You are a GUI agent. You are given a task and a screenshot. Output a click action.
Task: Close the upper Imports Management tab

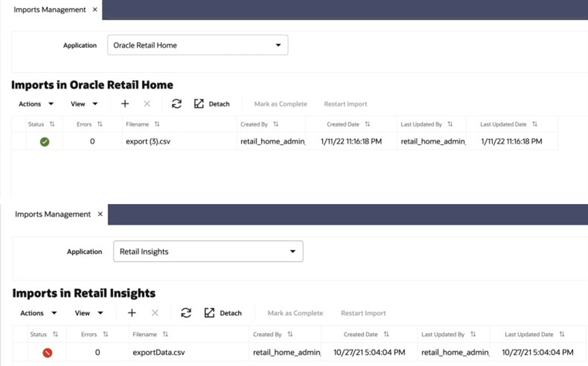coord(95,9)
